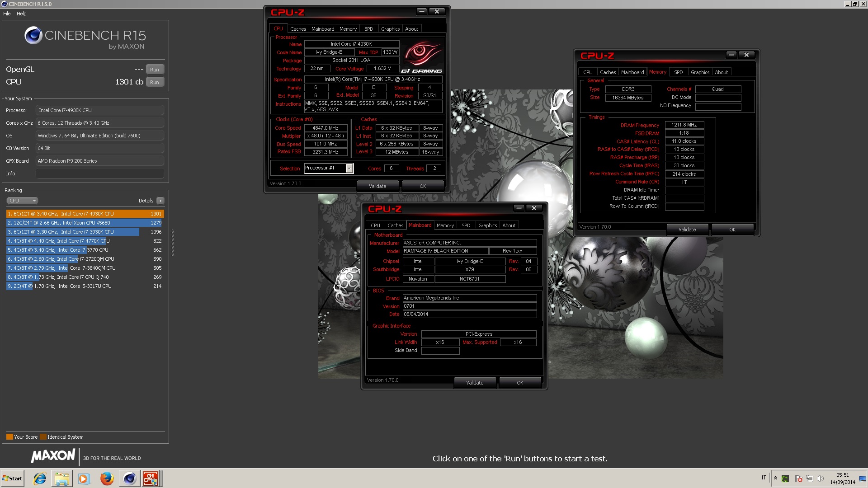Select the G1 CPU-Z taskbar icon
The width and height of the screenshot is (868, 488).
151,479
